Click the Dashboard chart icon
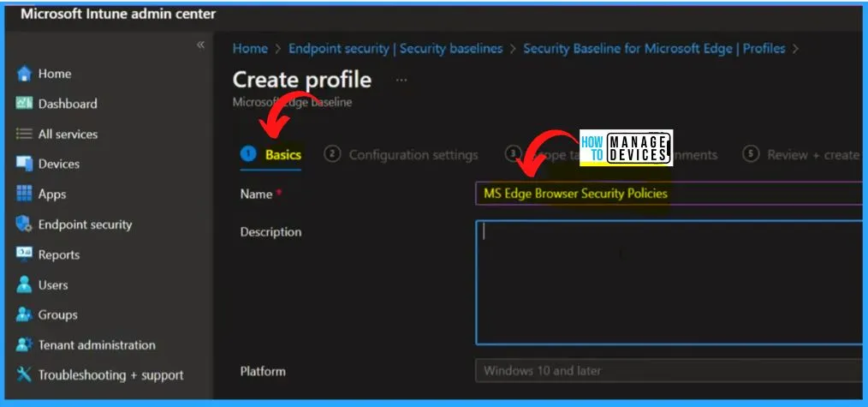This screenshot has width=868, height=407. 24,104
